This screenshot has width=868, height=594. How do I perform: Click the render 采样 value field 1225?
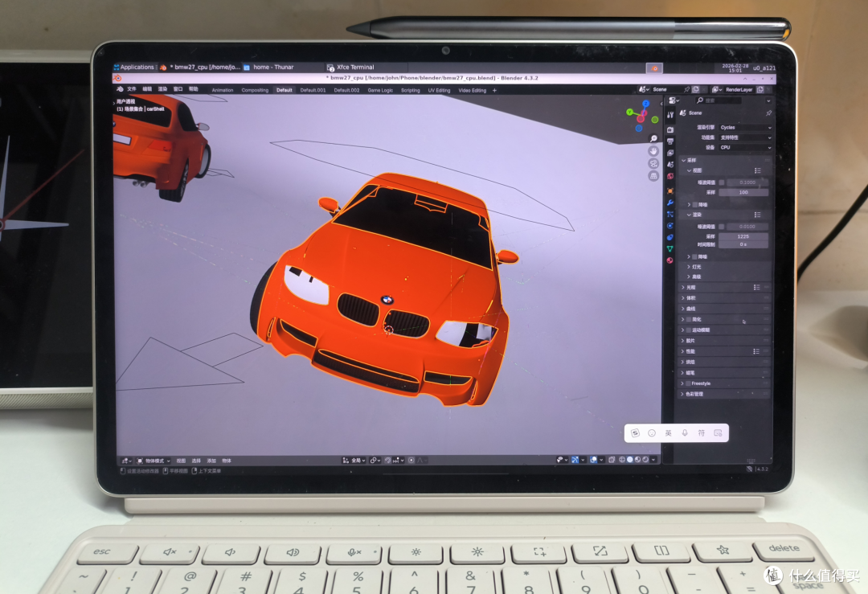(743, 236)
